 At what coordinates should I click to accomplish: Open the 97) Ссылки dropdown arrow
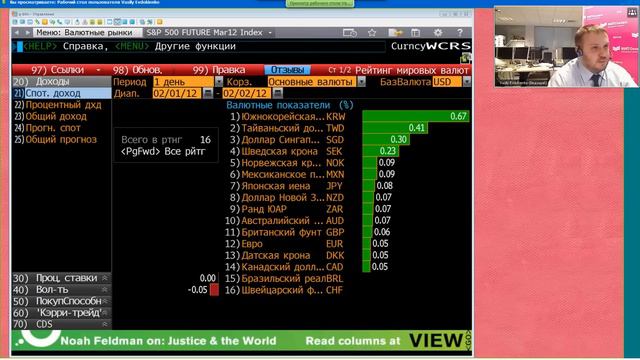(98, 70)
